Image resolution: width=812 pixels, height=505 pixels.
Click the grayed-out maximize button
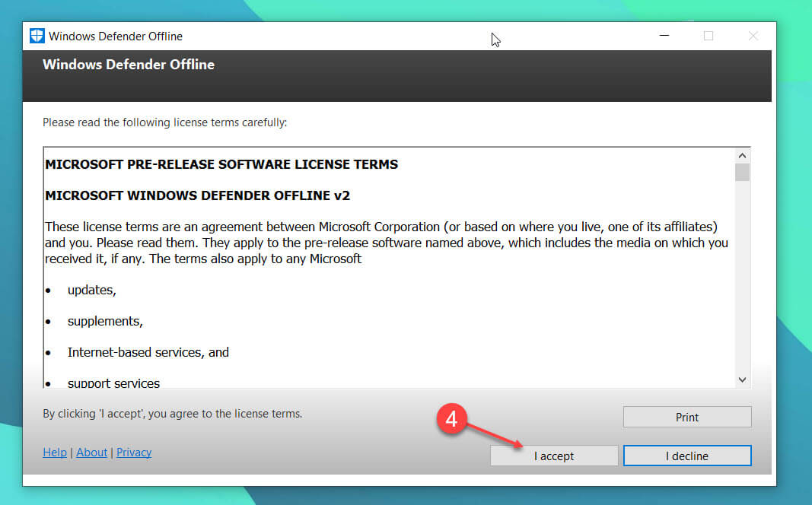coord(709,36)
